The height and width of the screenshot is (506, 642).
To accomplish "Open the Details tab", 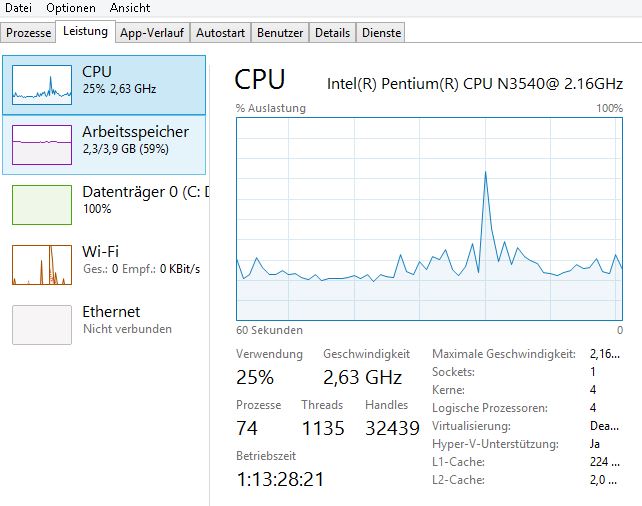I will coord(332,33).
